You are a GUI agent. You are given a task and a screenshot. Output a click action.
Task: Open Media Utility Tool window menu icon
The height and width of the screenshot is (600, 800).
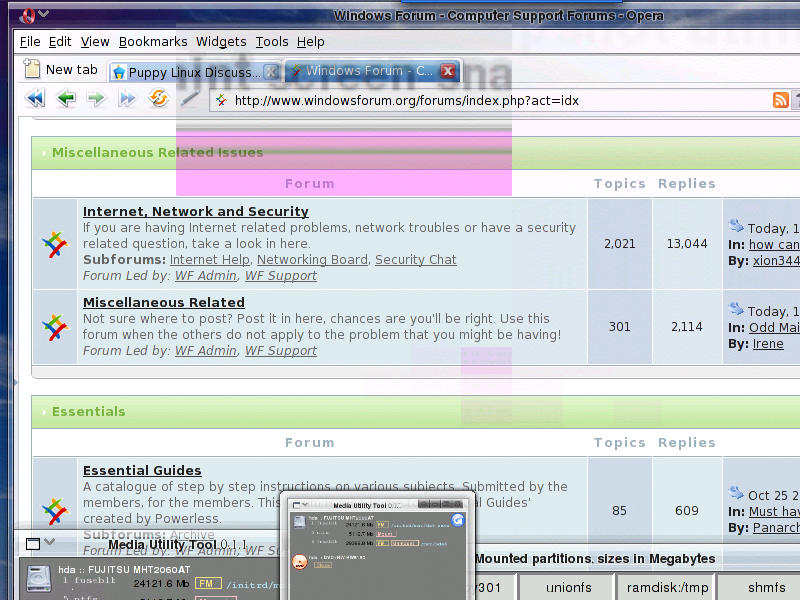[33, 544]
